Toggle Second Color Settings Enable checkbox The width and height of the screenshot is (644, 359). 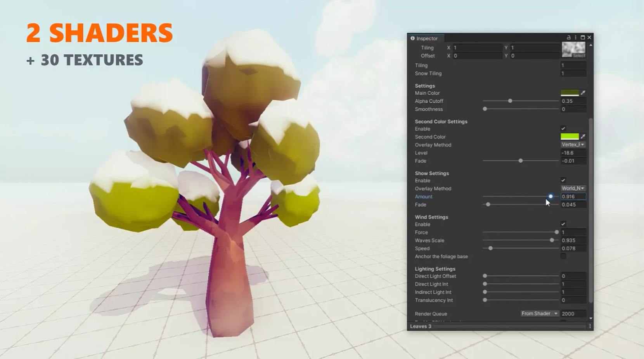pos(563,129)
